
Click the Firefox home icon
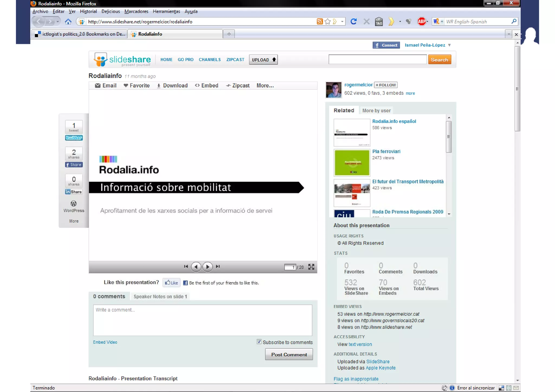click(68, 22)
